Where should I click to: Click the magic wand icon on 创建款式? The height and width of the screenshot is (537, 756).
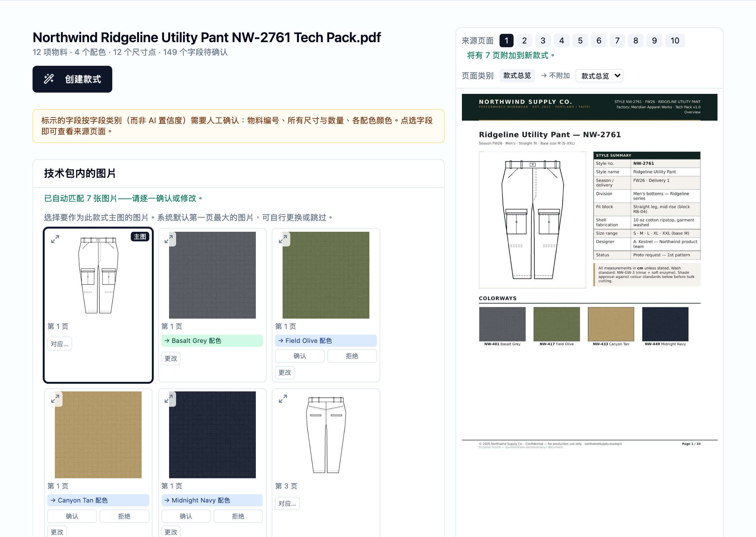coord(49,79)
